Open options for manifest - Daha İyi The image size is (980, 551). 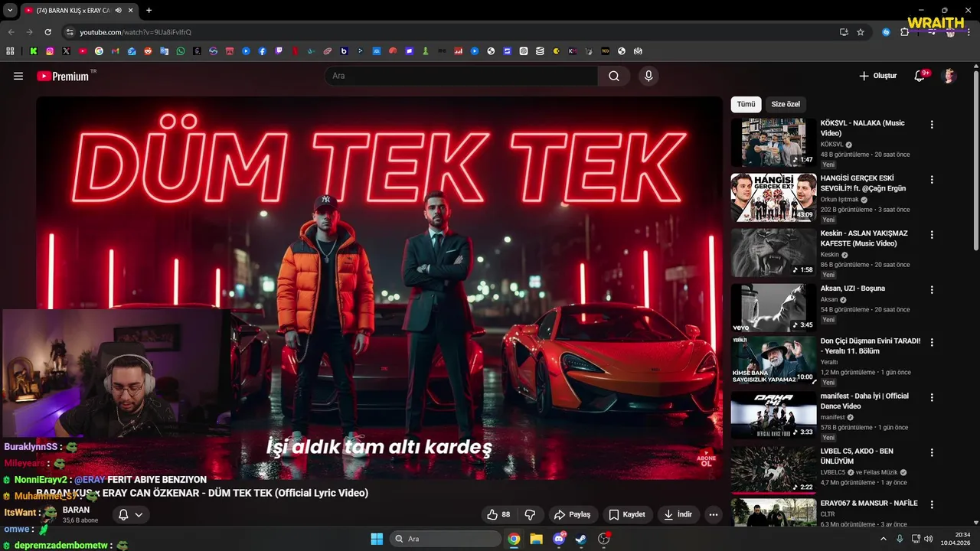click(x=932, y=397)
